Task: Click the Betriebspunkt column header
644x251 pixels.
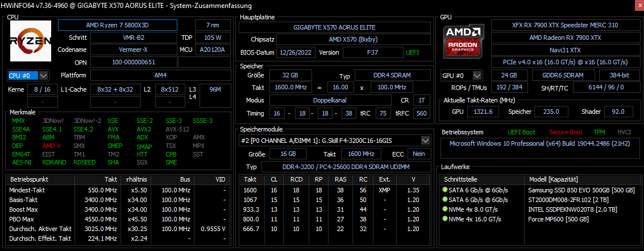Action: [x=41, y=180]
